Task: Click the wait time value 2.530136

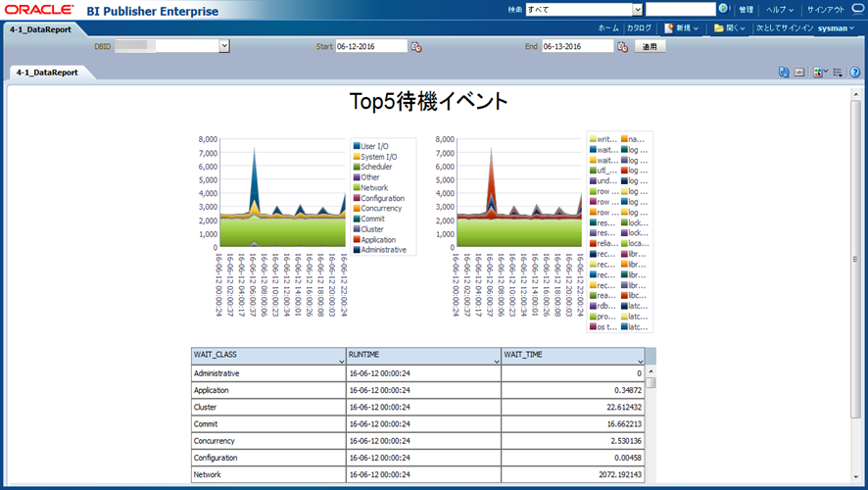Action: (x=626, y=441)
